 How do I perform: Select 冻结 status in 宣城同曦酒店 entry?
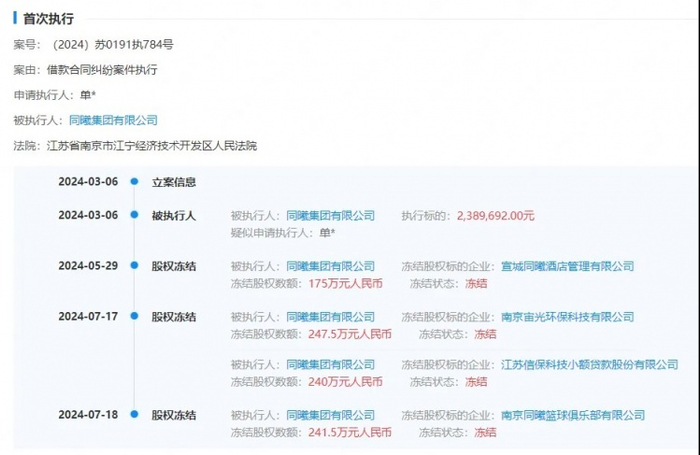pos(476,284)
